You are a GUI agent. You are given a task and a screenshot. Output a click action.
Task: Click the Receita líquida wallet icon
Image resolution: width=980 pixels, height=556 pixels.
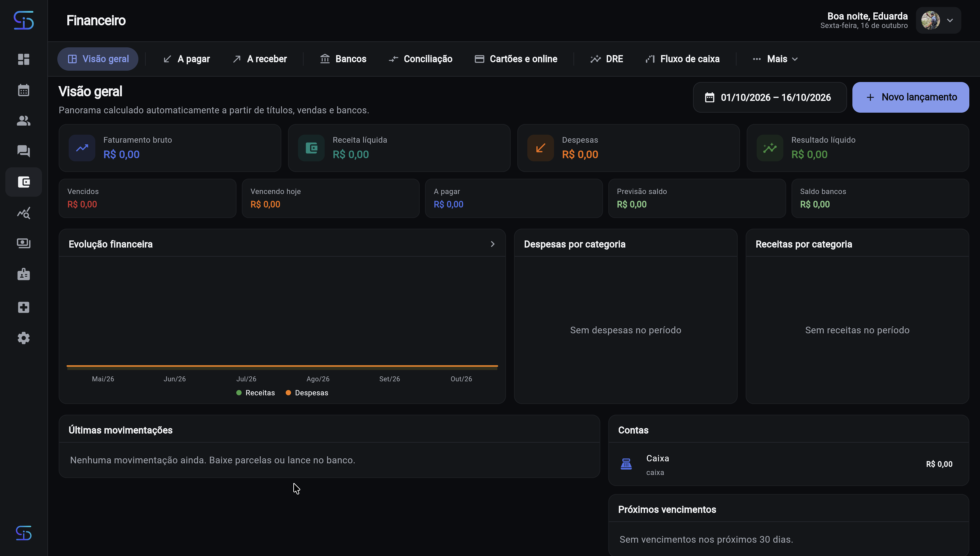pyautogui.click(x=311, y=148)
